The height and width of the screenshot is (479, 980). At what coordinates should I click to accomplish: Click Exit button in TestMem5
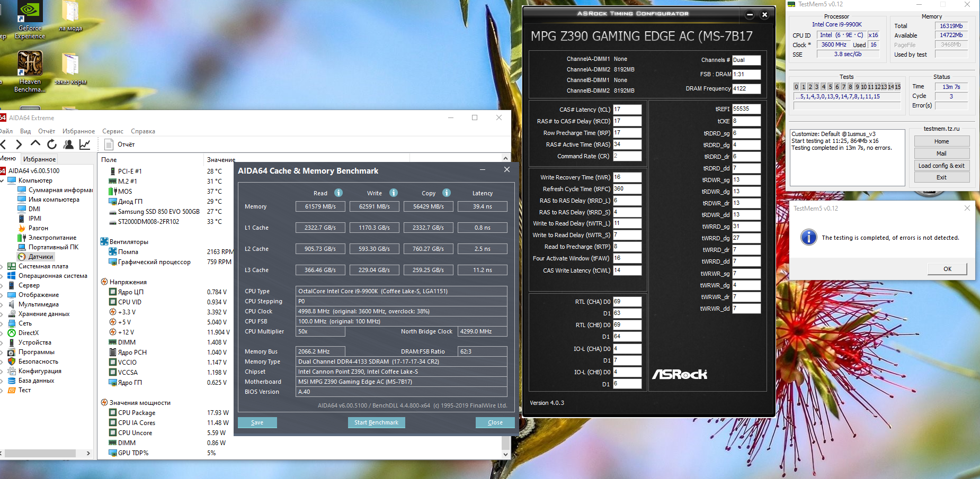pyautogui.click(x=941, y=177)
